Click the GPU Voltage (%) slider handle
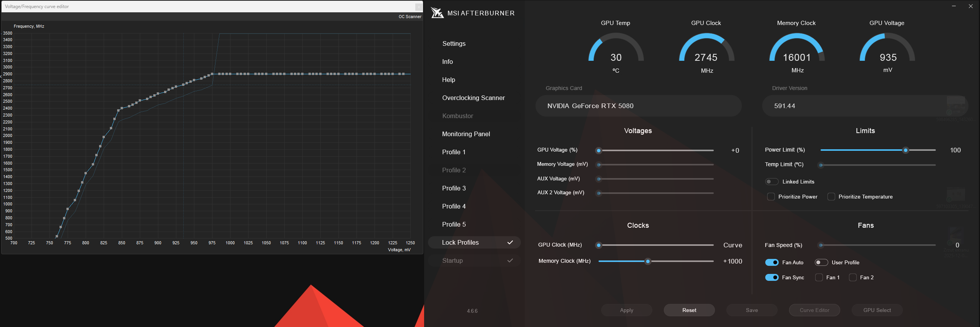Screen dimensions: 980x327 599,150
